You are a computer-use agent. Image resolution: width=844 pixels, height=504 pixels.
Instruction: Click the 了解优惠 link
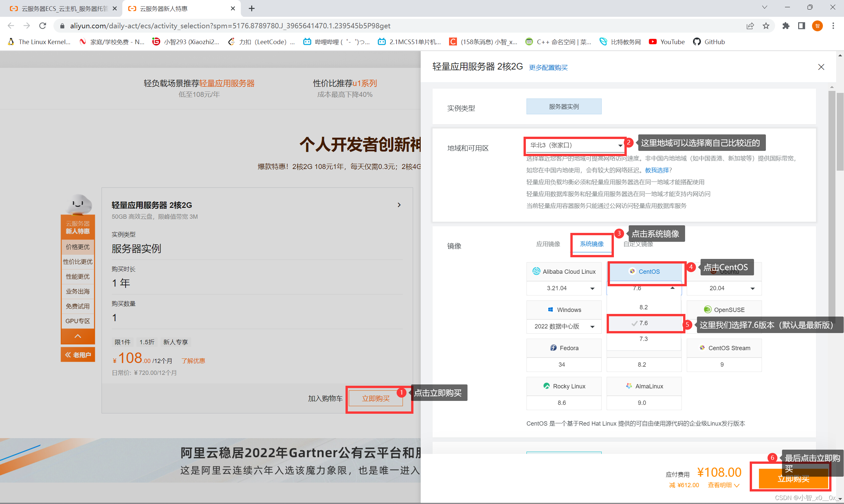(193, 361)
